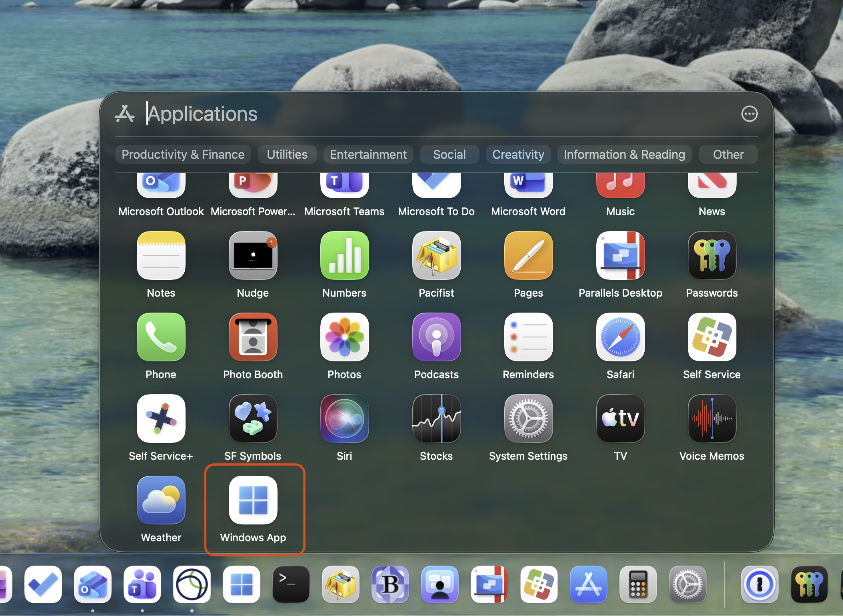Launch Parallels Desktop in the Applications grid
This screenshot has height=616, width=843.
tap(621, 256)
